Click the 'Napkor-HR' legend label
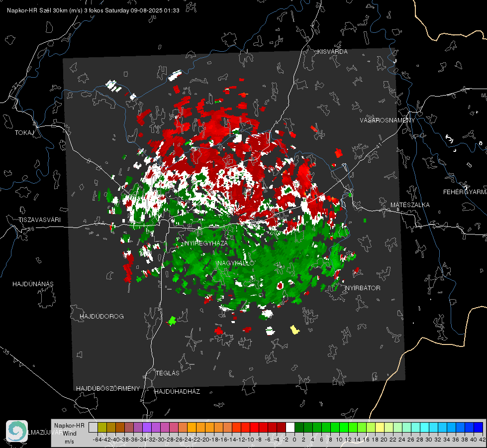487x448 pixels. coord(69,426)
